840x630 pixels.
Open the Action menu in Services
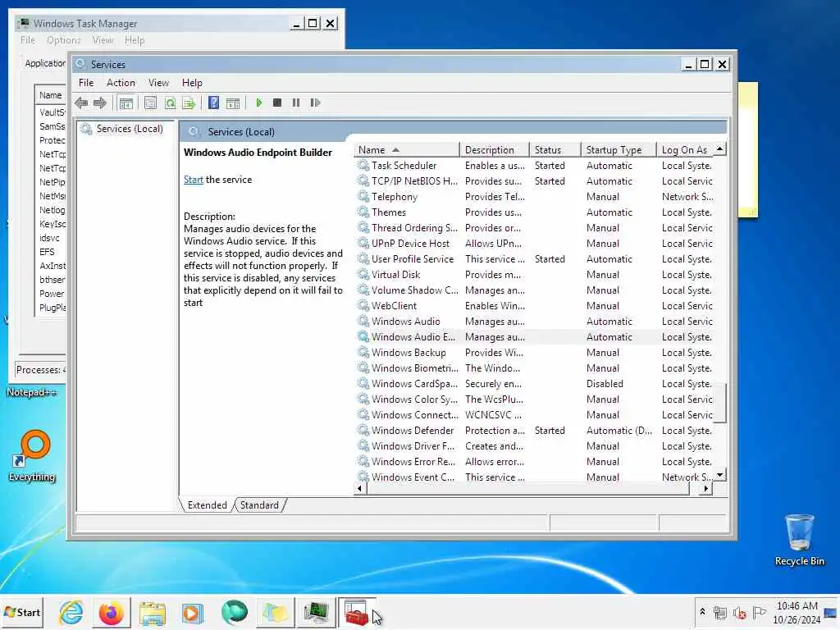click(x=121, y=83)
